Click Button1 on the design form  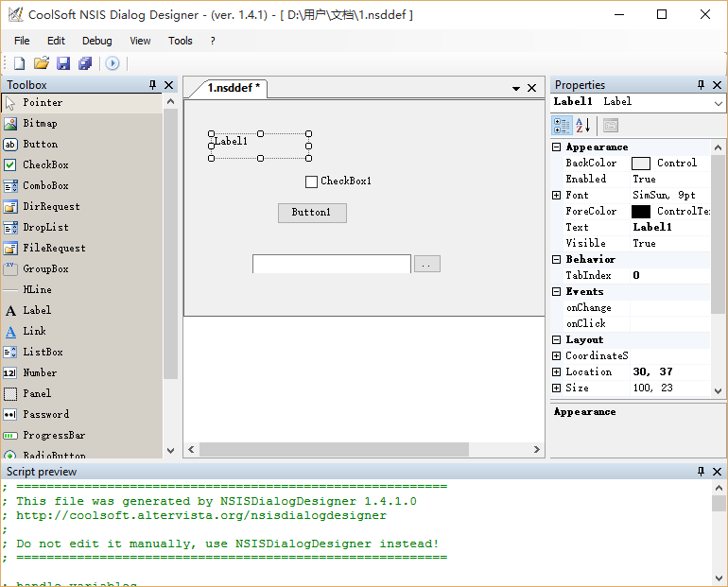tap(312, 213)
